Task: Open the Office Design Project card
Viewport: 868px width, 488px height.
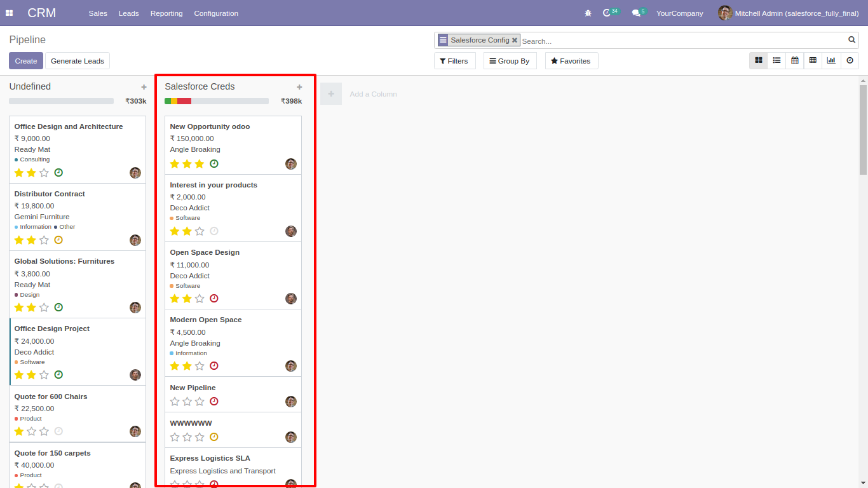Action: coord(78,352)
